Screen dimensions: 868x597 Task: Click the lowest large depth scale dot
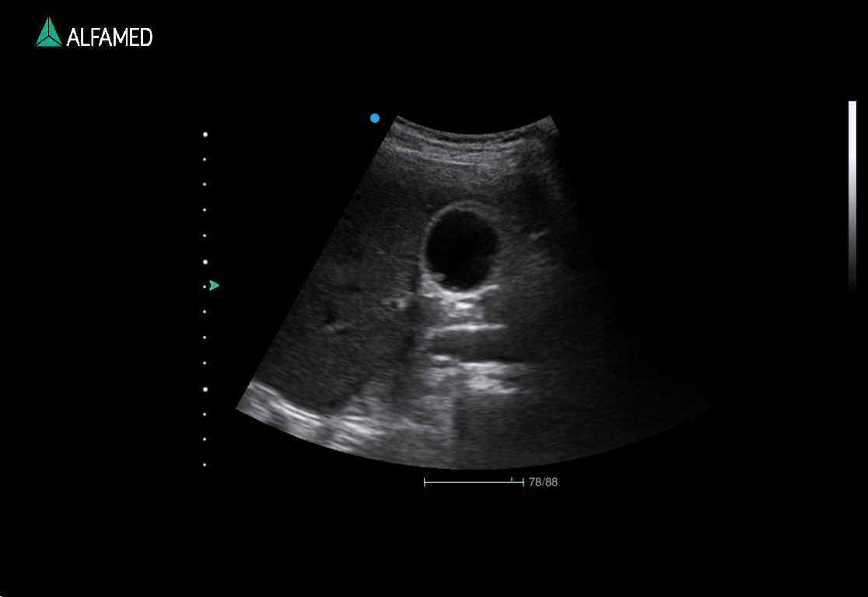[205, 389]
